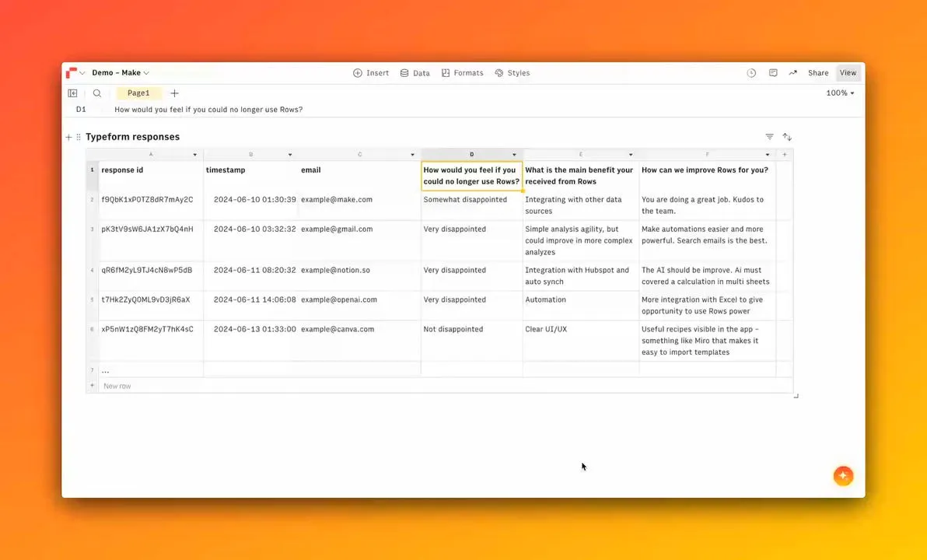
Task: Open the comments icon
Action: point(773,73)
